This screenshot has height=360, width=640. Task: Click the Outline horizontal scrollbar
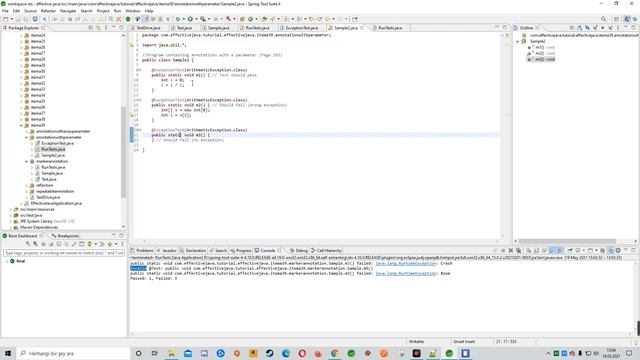tap(567, 241)
